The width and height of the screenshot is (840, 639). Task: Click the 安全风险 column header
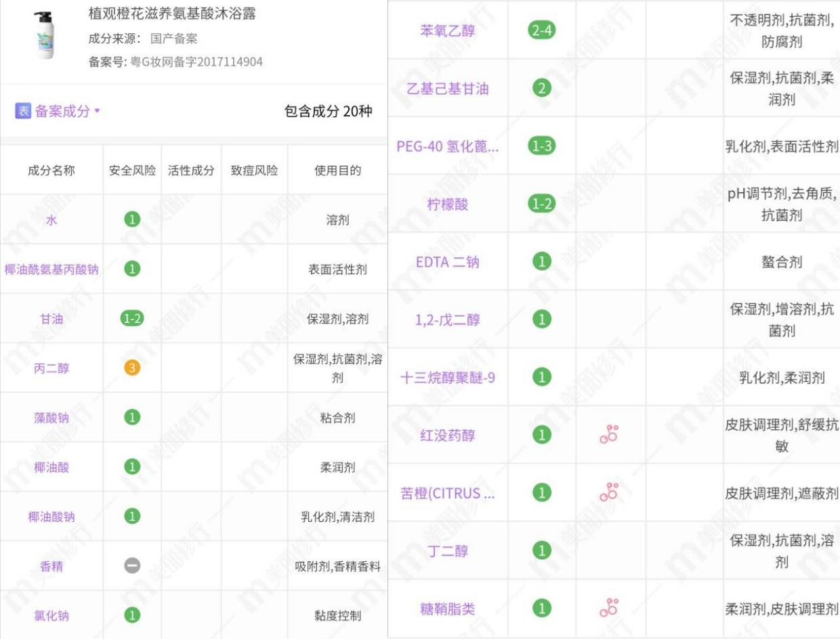133,171
